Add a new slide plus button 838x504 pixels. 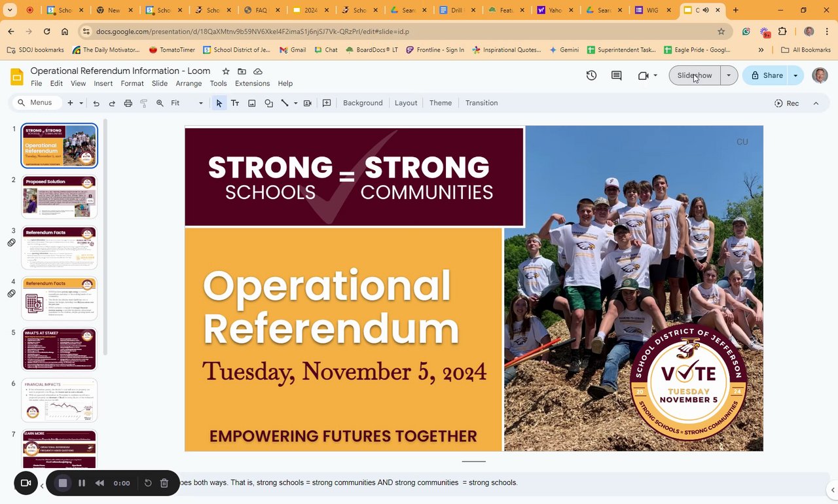(x=70, y=103)
